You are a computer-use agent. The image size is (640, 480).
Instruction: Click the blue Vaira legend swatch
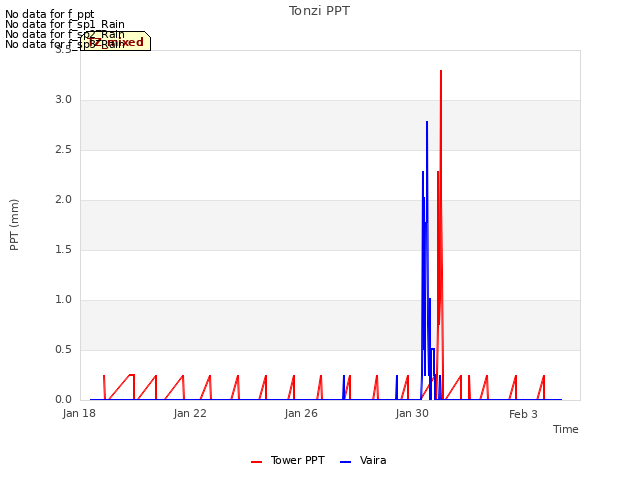tap(345, 462)
